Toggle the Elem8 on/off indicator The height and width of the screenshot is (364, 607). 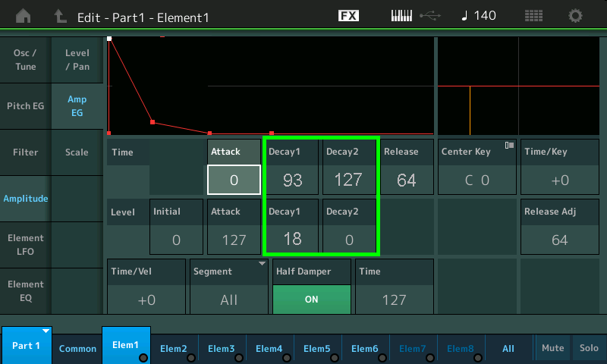[478, 358]
